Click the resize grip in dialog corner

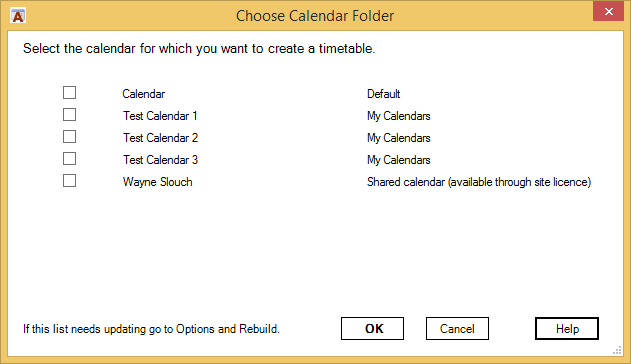click(x=617, y=350)
